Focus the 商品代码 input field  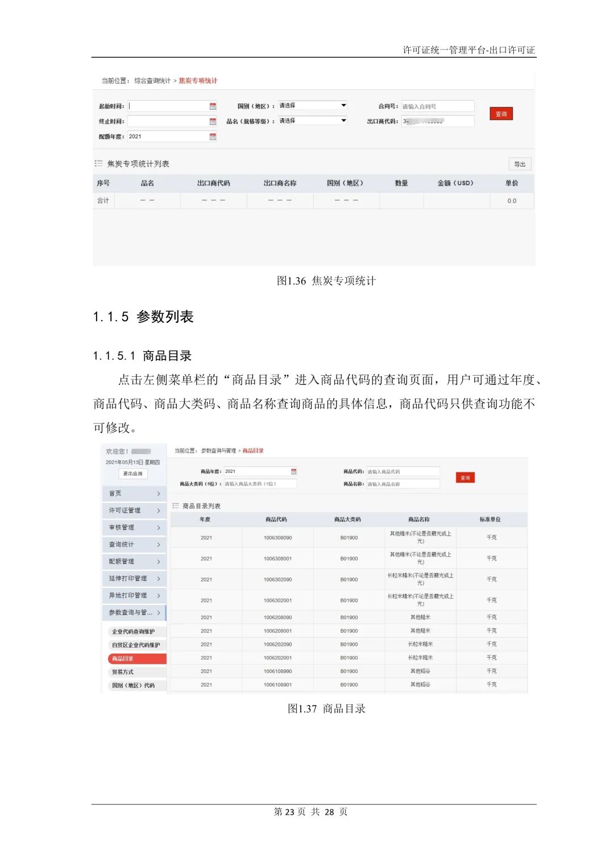(403, 471)
